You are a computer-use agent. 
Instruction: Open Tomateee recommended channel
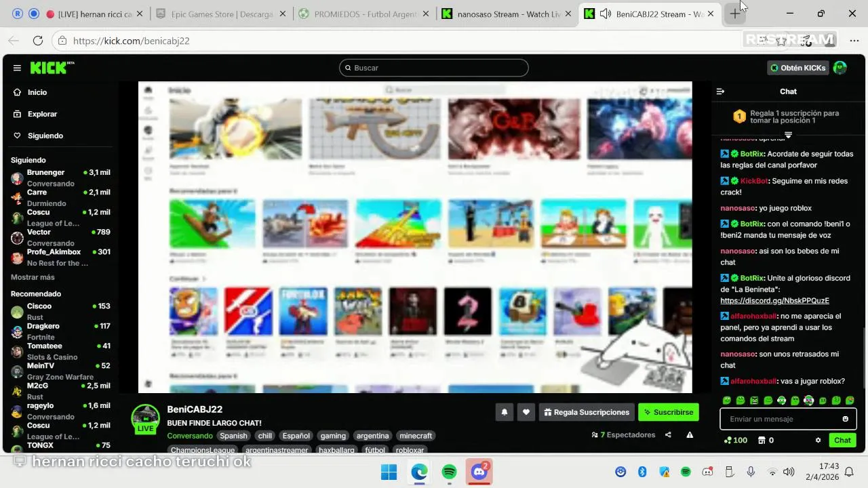(60, 350)
